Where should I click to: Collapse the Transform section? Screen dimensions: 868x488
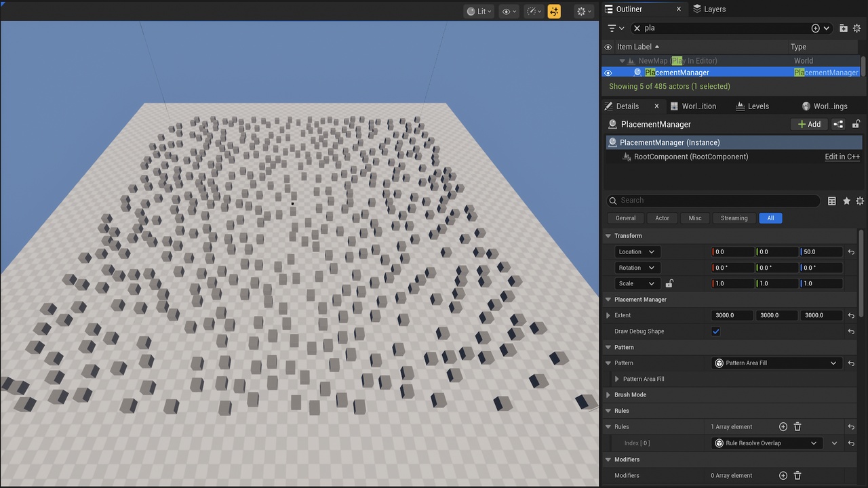click(x=608, y=236)
